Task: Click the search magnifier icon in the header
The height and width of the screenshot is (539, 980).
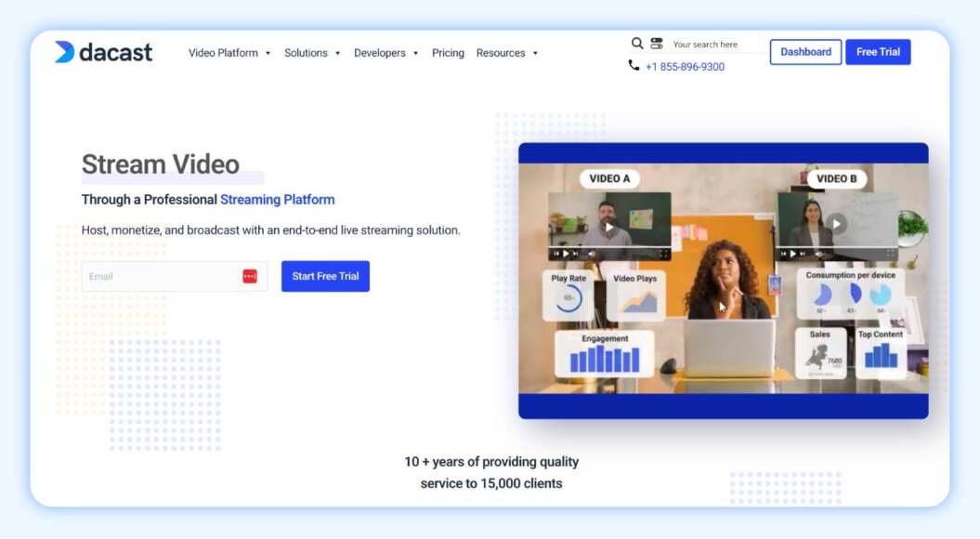Action: point(638,43)
